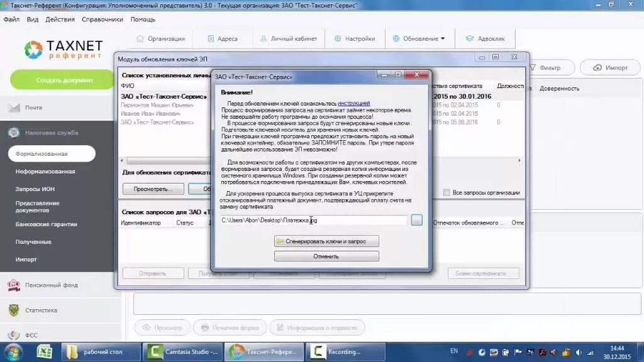Image resolution: width=644 pixels, height=362 pixels.
Task: Select Формализованная in the sidebar
Action: pyautogui.click(x=52, y=153)
